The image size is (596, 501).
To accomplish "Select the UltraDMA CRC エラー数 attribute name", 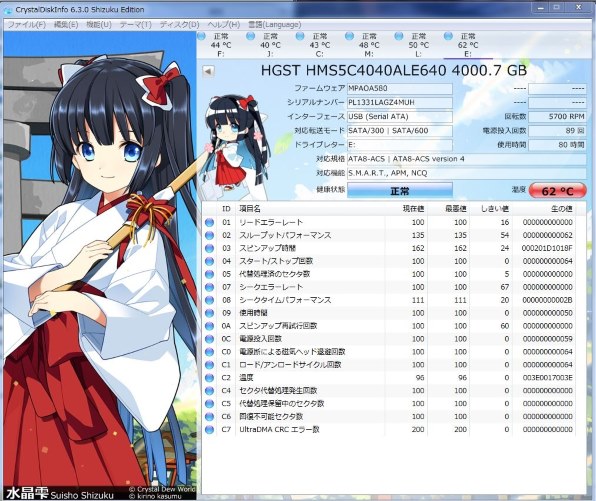I will tap(279, 430).
